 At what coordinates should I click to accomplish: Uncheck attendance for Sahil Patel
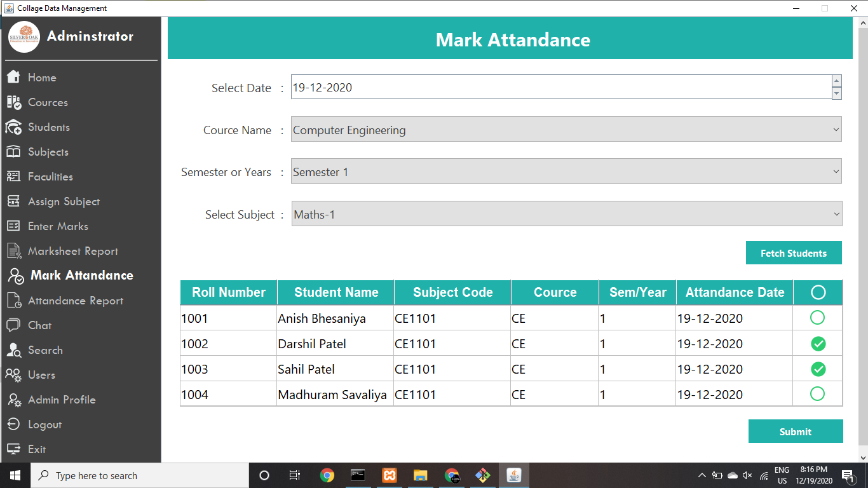[x=818, y=369]
